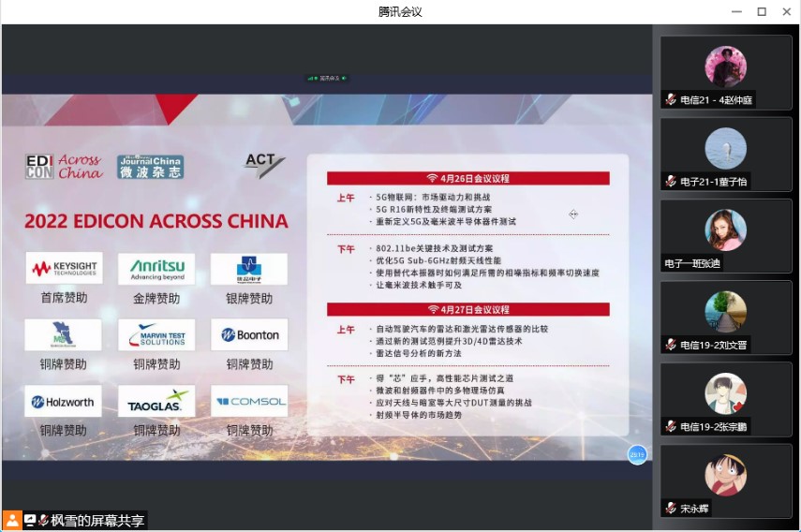This screenshot has width=801, height=532.
Task: Open 电信19-2刘文晋's participant tile
Action: coord(726,317)
